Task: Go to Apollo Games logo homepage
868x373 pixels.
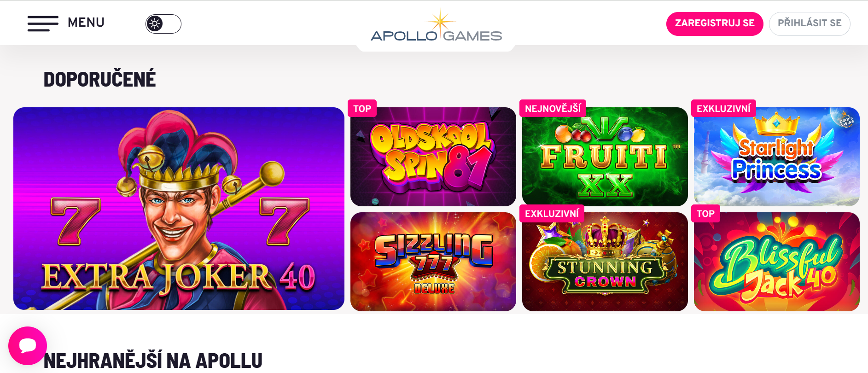Action: click(436, 25)
